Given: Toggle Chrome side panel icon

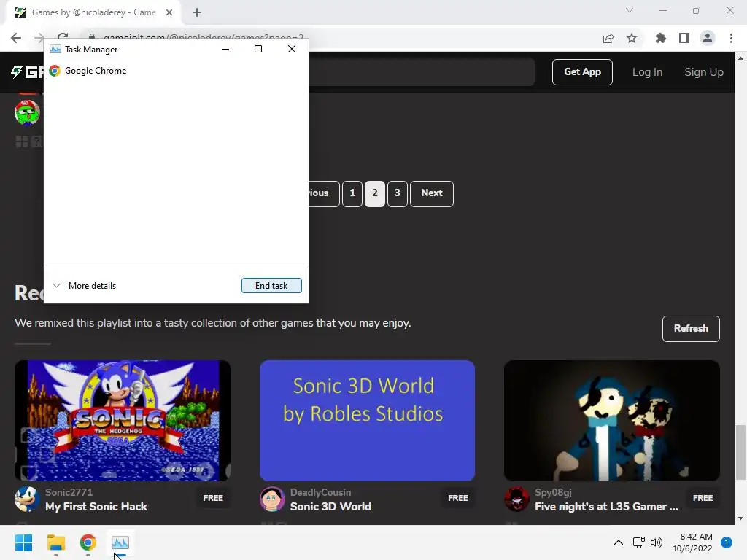Looking at the screenshot, I should tap(684, 38).
